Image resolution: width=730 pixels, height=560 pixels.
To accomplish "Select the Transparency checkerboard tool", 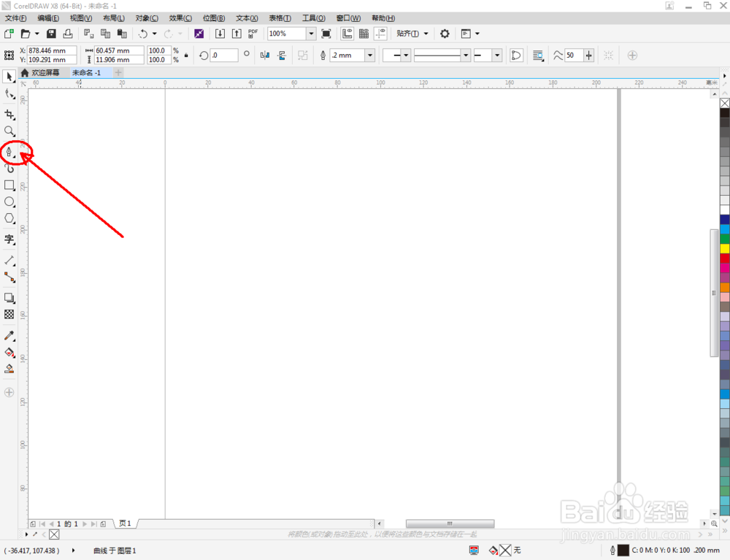I will click(x=9, y=314).
